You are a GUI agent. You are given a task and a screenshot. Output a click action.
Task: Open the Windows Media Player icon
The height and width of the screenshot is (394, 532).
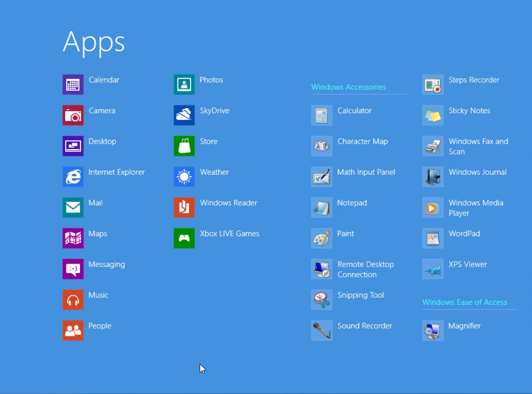433,207
